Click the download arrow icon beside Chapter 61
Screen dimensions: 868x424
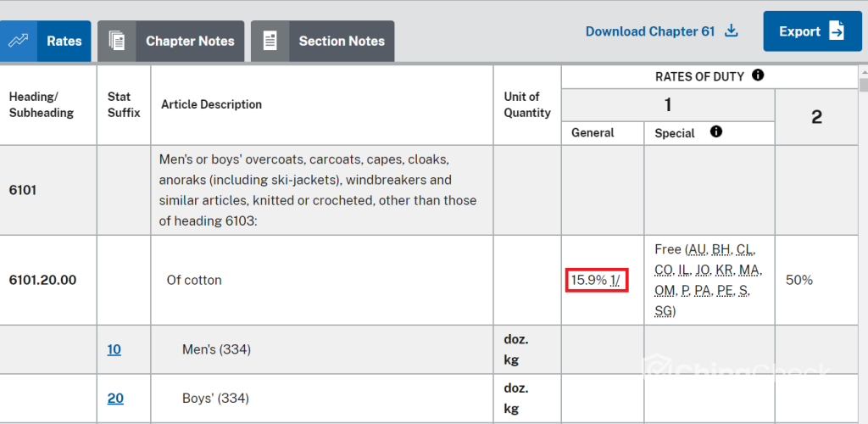pos(732,31)
